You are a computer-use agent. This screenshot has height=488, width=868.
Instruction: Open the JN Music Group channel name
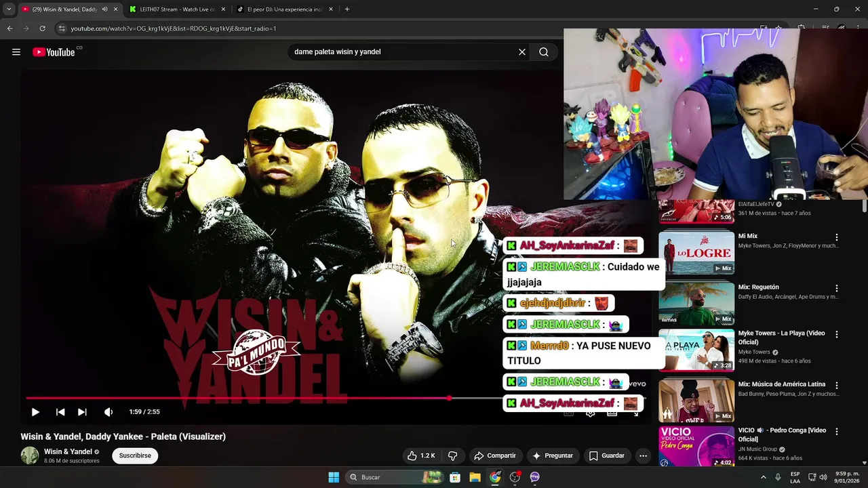[758, 449]
